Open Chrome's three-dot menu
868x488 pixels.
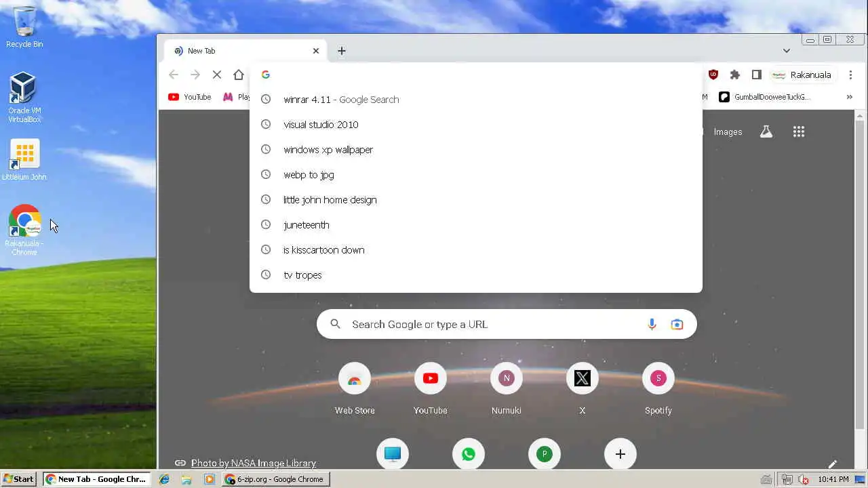click(x=850, y=75)
